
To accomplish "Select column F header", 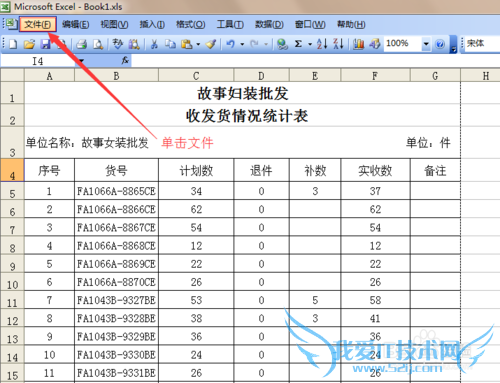I will [x=375, y=76].
